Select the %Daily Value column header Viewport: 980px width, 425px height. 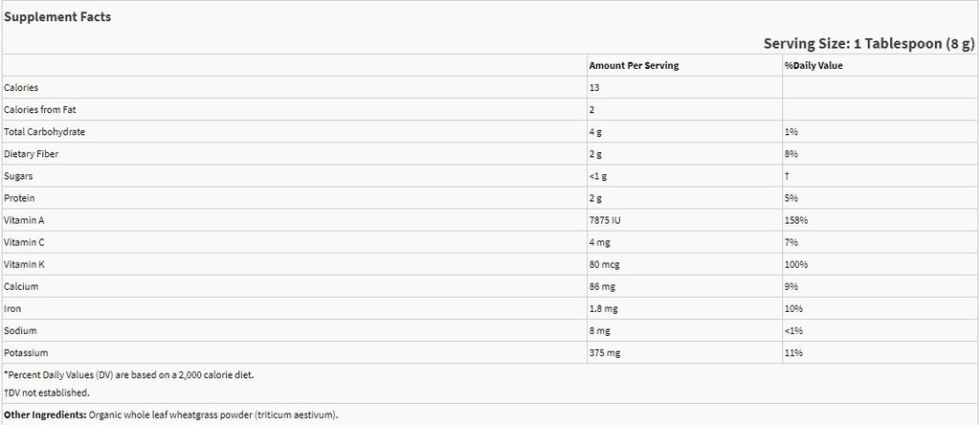pyautogui.click(x=813, y=65)
